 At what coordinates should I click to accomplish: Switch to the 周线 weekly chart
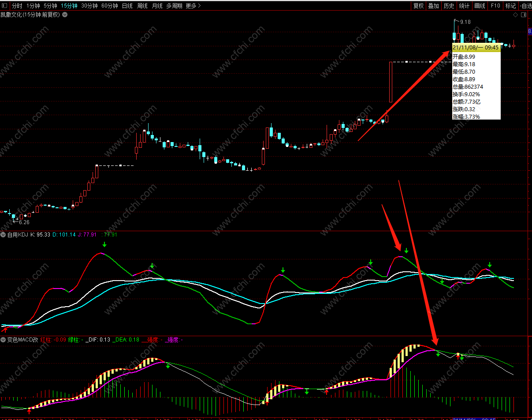point(142,6)
